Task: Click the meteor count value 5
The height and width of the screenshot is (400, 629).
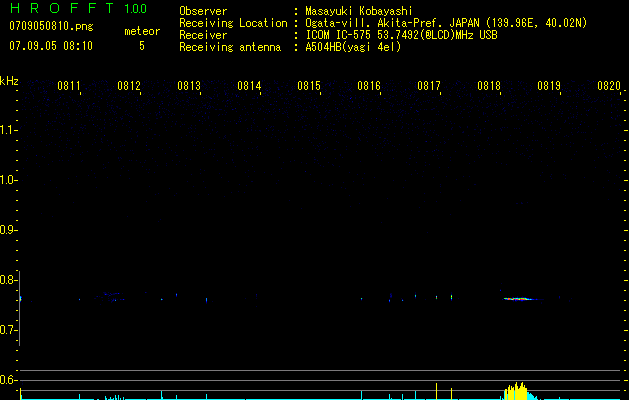Action: tap(142, 46)
